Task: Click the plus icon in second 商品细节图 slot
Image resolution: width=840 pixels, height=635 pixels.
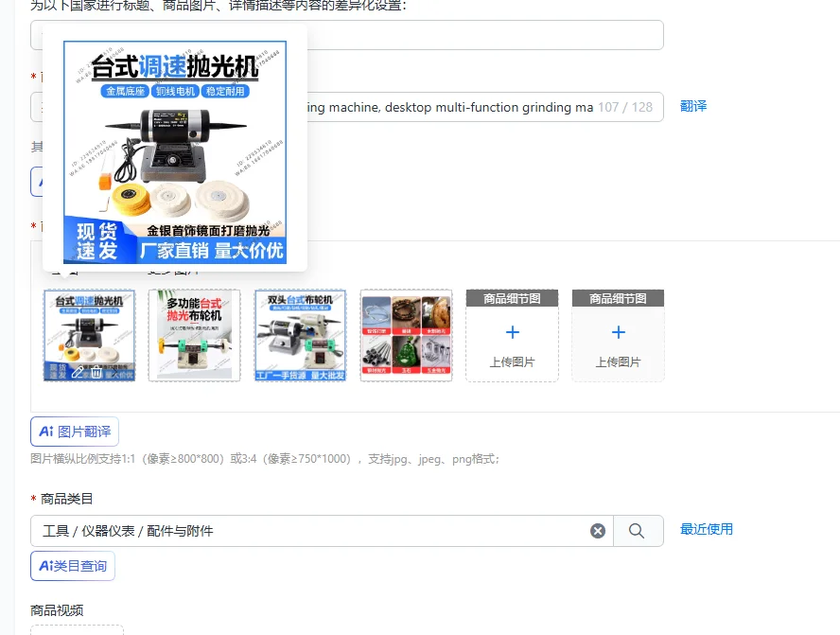Action: 619,332
